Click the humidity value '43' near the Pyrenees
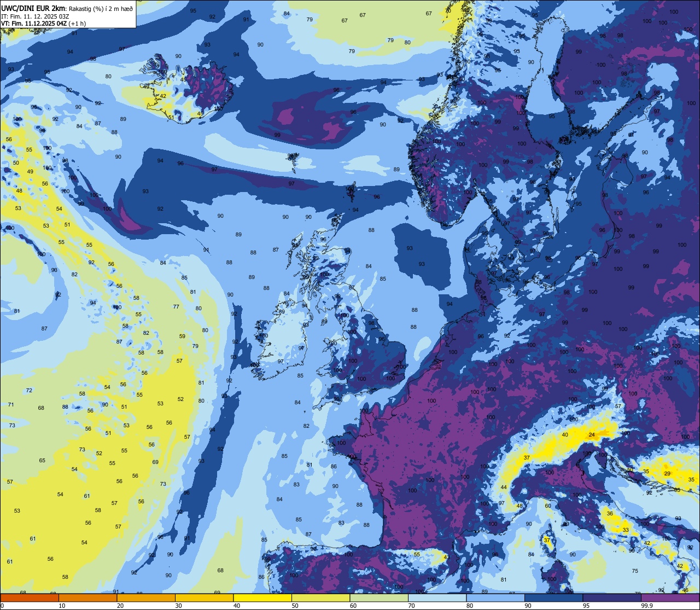 [x=446, y=557]
